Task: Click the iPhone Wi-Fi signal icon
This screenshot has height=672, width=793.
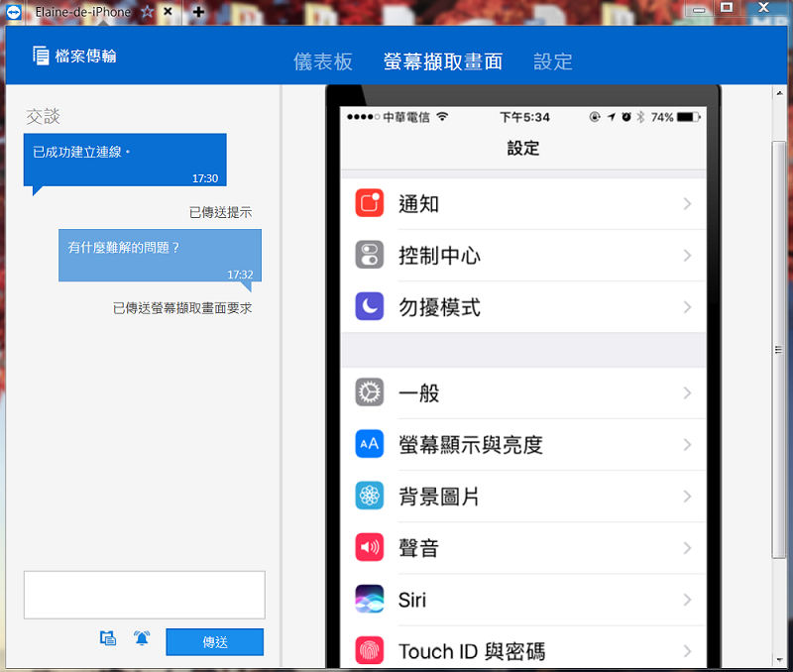Action: pyautogui.click(x=442, y=117)
